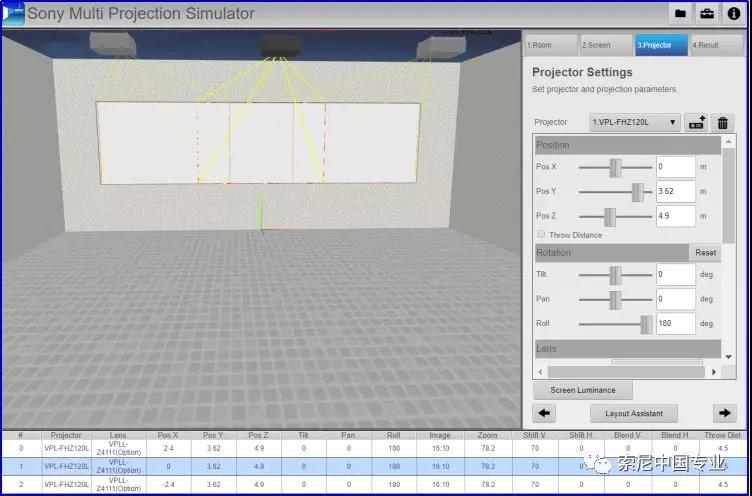Adjust the Pan slider

point(615,299)
